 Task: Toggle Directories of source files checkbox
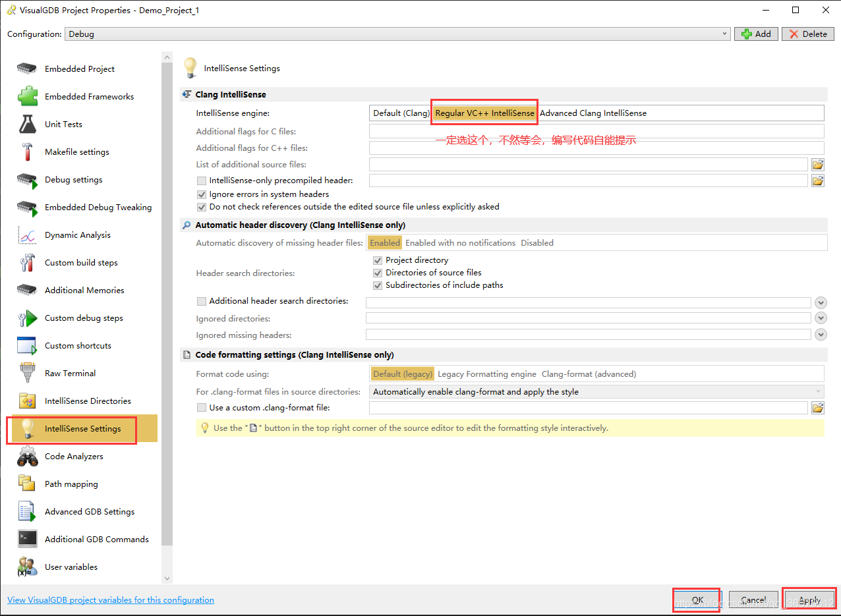tap(378, 273)
